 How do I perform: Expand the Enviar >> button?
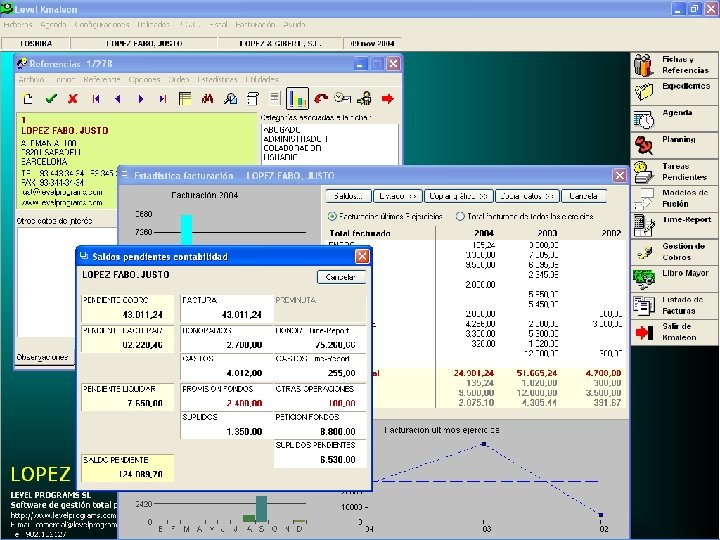(398, 196)
